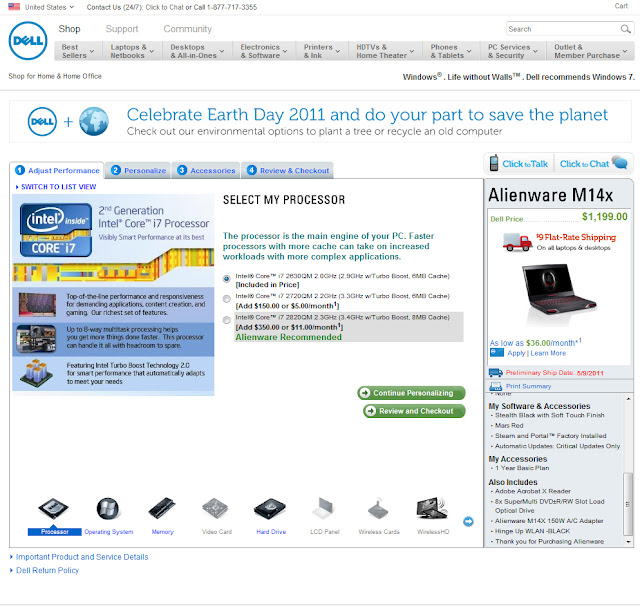Select the Operating System component icon

tap(108, 508)
